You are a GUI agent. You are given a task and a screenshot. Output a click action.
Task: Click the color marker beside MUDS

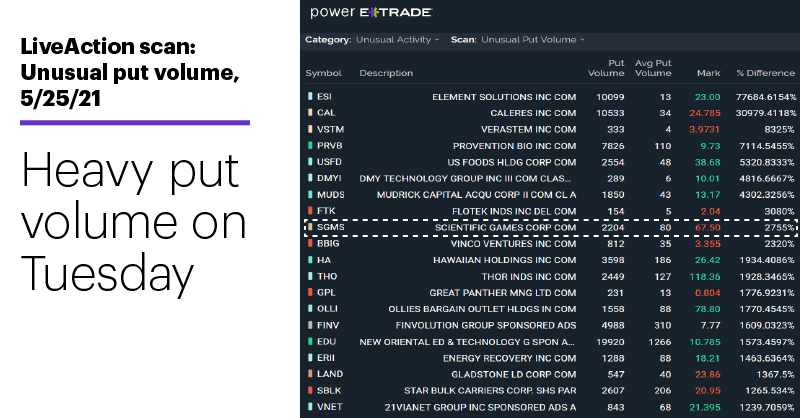click(x=310, y=194)
